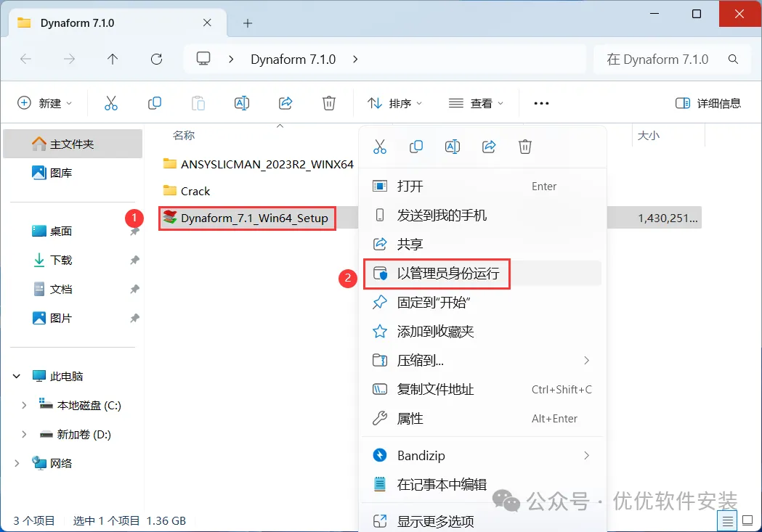Toggle the 详细信息 details pane
The height and width of the screenshot is (532, 762).
708,103
